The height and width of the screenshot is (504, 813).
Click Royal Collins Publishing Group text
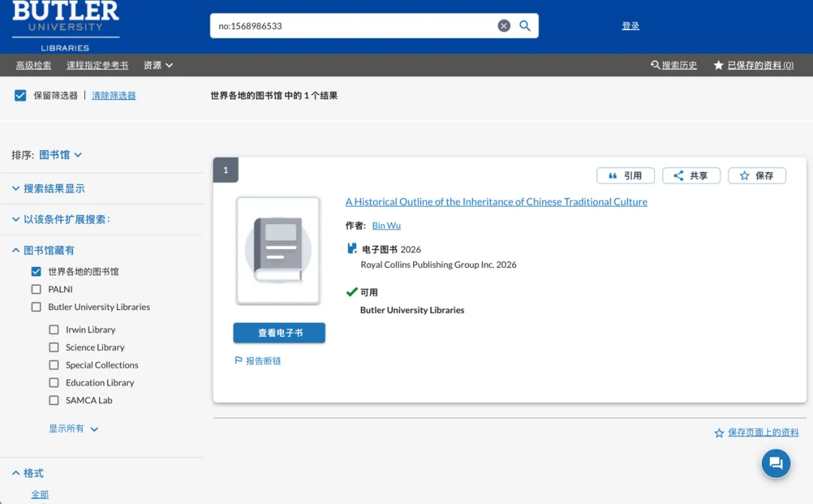coord(439,265)
